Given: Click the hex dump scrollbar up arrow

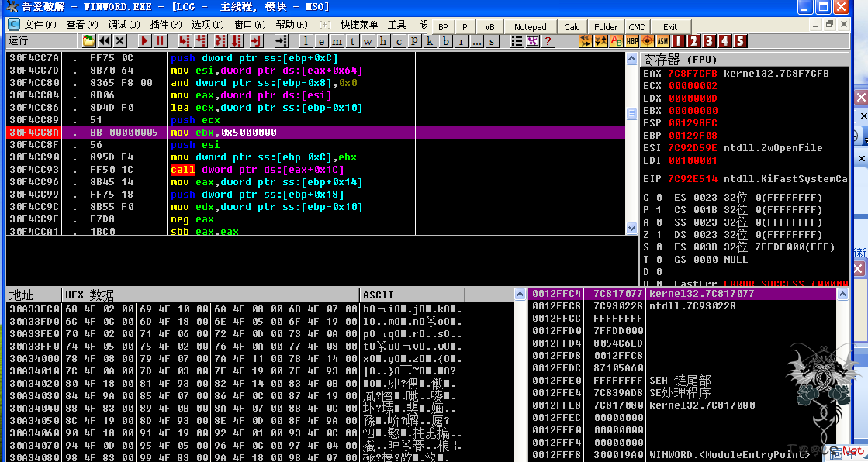Looking at the screenshot, I should [x=520, y=295].
